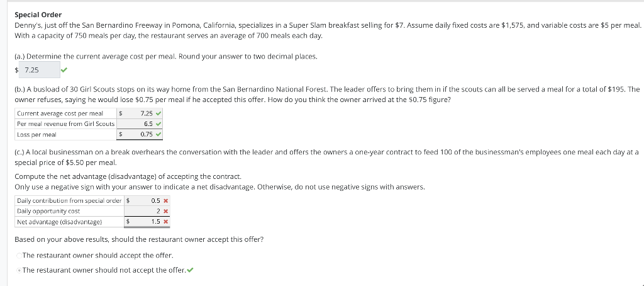The height and width of the screenshot is (286, 644).
Task: Click the Daily opportunity cost input field
Action: pyautogui.click(x=147, y=211)
